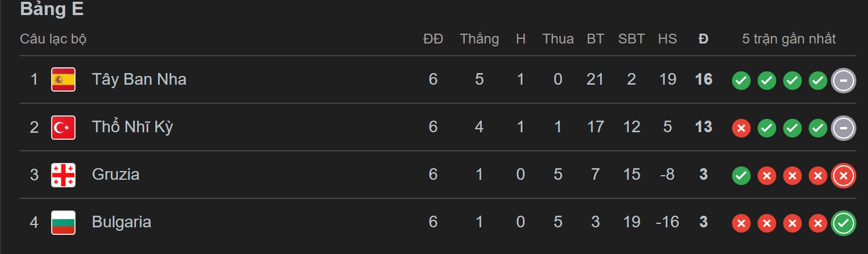This screenshot has height=254, width=868.
Task: Click Bulgaria's first red loss icon
Action: tap(741, 223)
